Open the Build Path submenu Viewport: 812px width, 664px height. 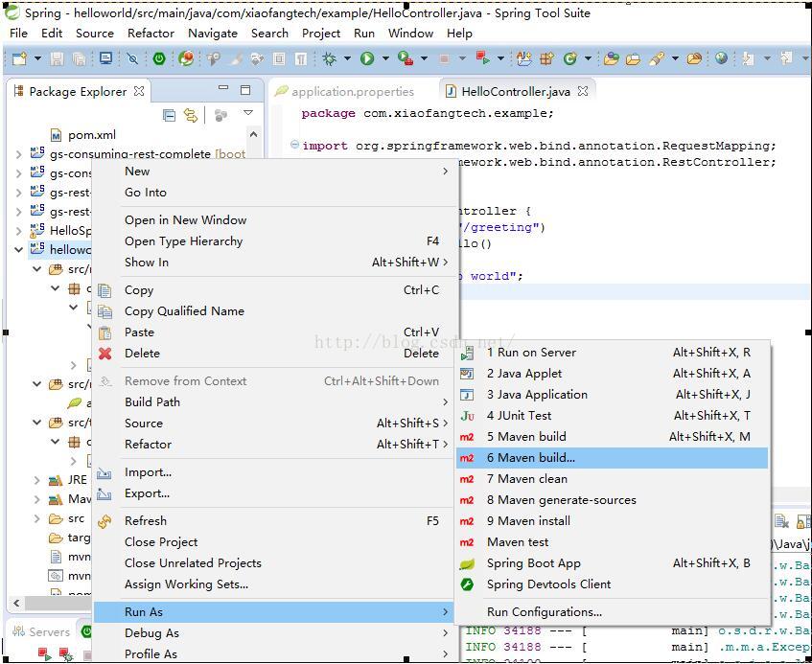pyautogui.click(x=274, y=402)
